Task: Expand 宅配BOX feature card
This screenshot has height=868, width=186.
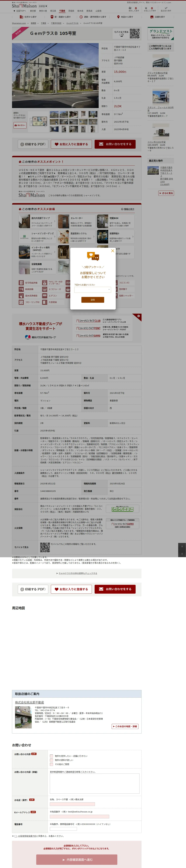Action: pos(115,221)
